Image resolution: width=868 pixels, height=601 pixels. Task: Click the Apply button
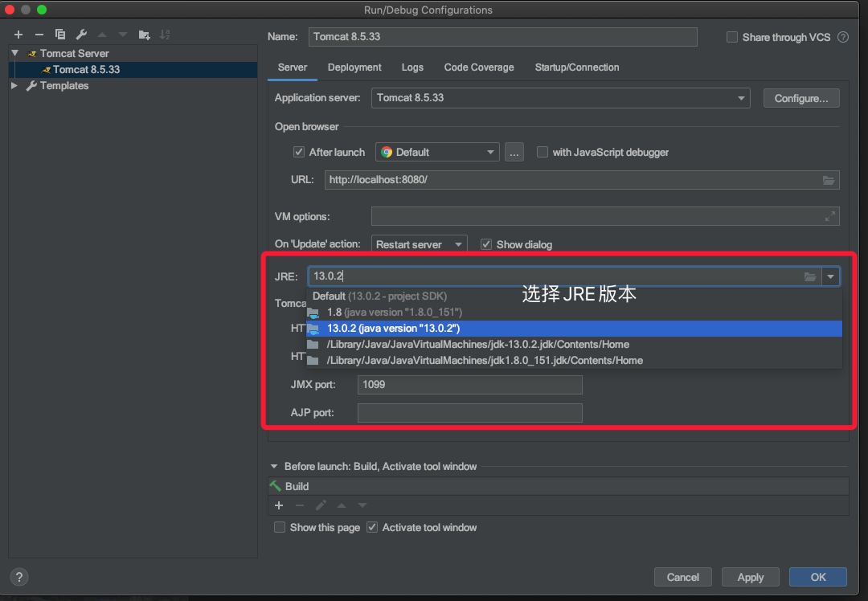click(x=750, y=577)
